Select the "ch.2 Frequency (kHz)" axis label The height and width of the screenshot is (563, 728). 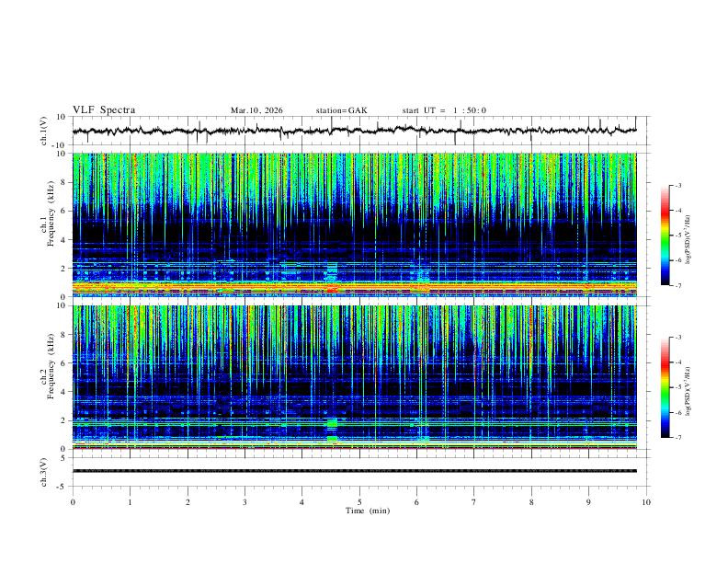click(48, 366)
